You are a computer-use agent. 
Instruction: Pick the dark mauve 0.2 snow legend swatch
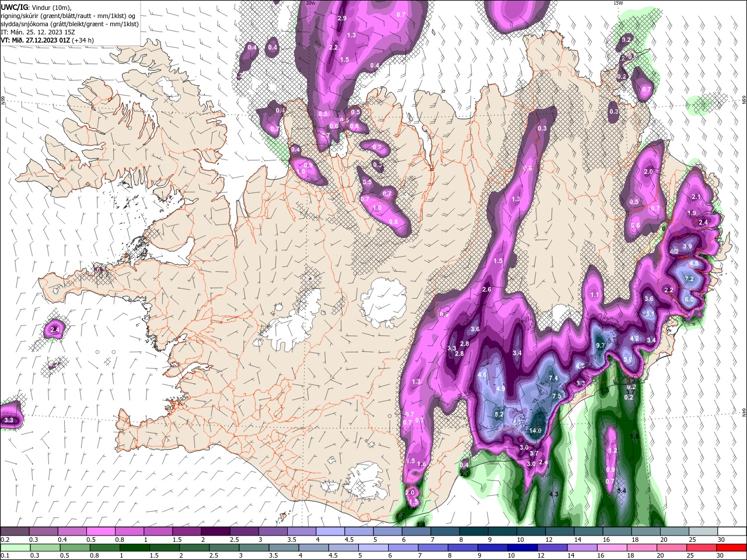[x=15, y=531]
